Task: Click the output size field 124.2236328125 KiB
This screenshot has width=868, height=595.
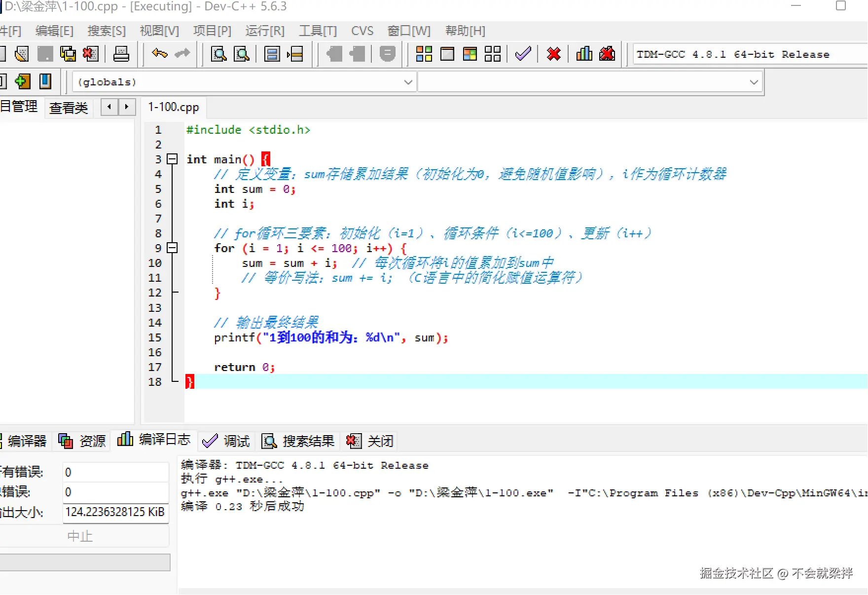Action: [x=115, y=512]
